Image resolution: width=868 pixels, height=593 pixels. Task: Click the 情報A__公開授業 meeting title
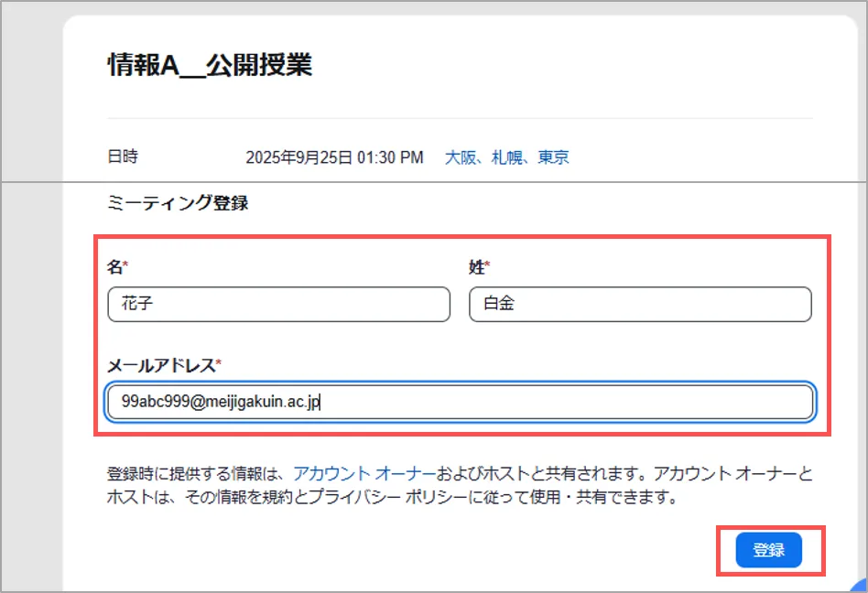210,66
